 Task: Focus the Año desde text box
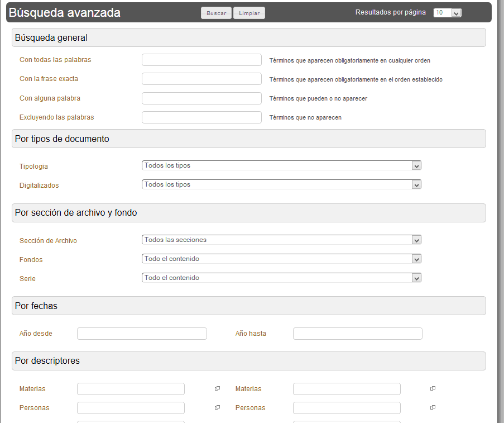coord(142,334)
